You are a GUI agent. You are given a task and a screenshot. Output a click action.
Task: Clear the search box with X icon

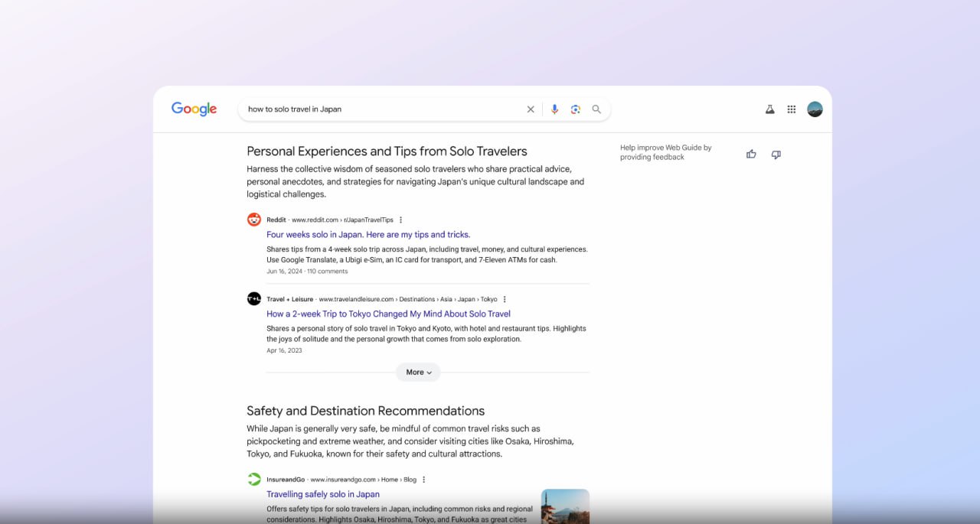pyautogui.click(x=531, y=109)
